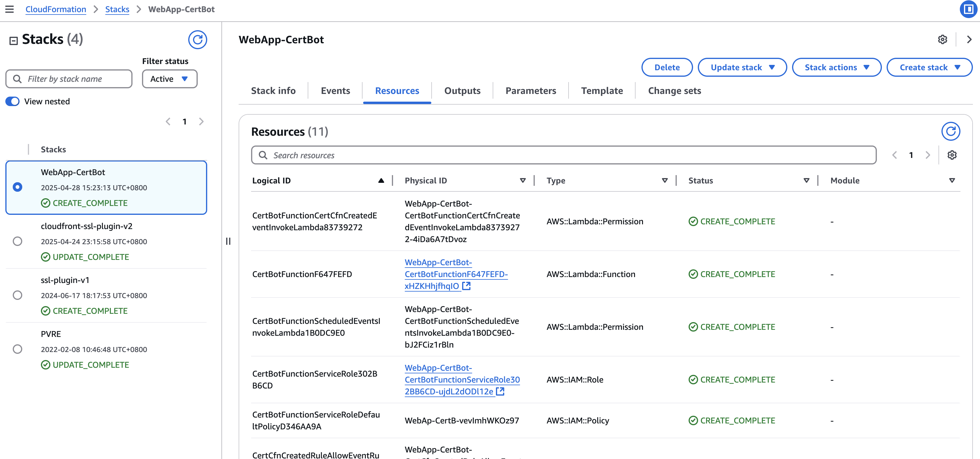The image size is (980, 459).
Task: Select the cloudfront-ssl-plugin-v2 stack radio button
Action: 17,241
